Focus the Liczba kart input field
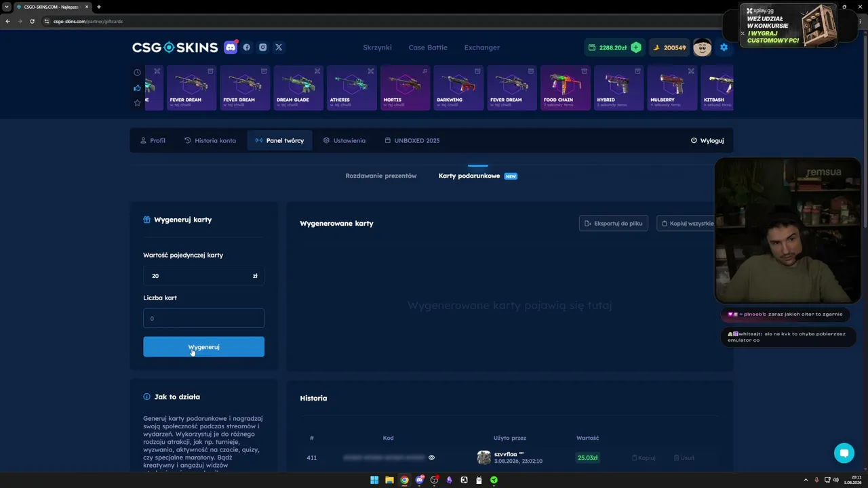The image size is (868, 488). (203, 319)
